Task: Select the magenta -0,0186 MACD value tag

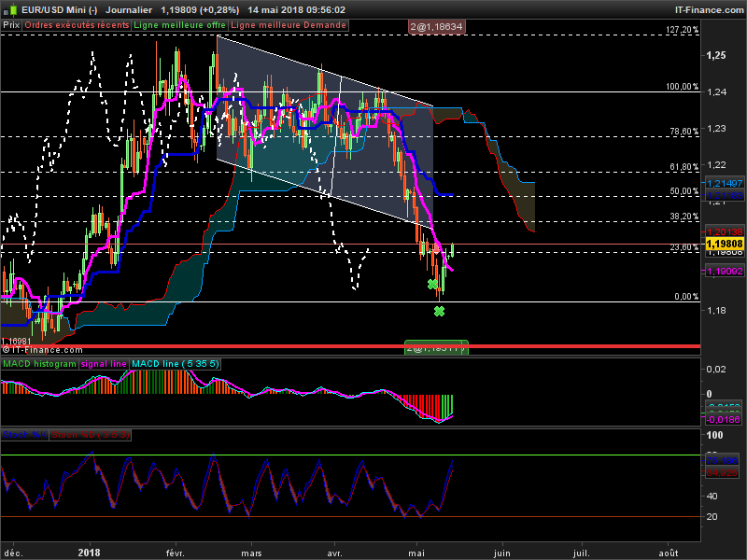Action: coord(725,419)
